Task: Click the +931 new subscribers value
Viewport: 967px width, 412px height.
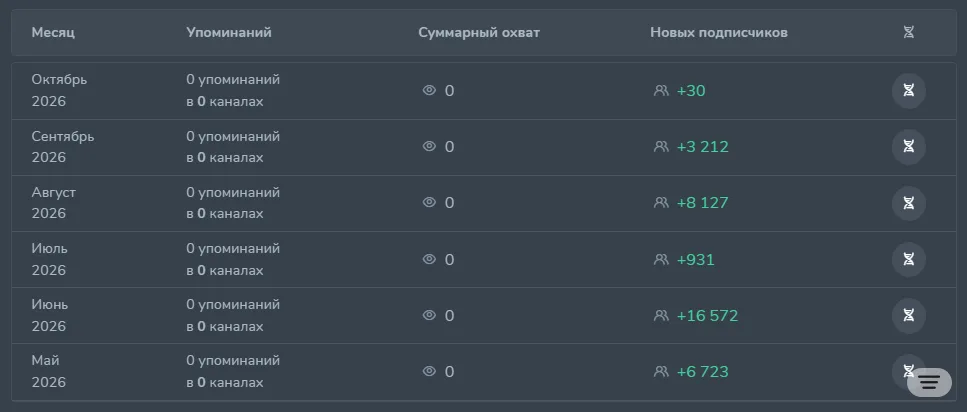Action: click(x=696, y=259)
